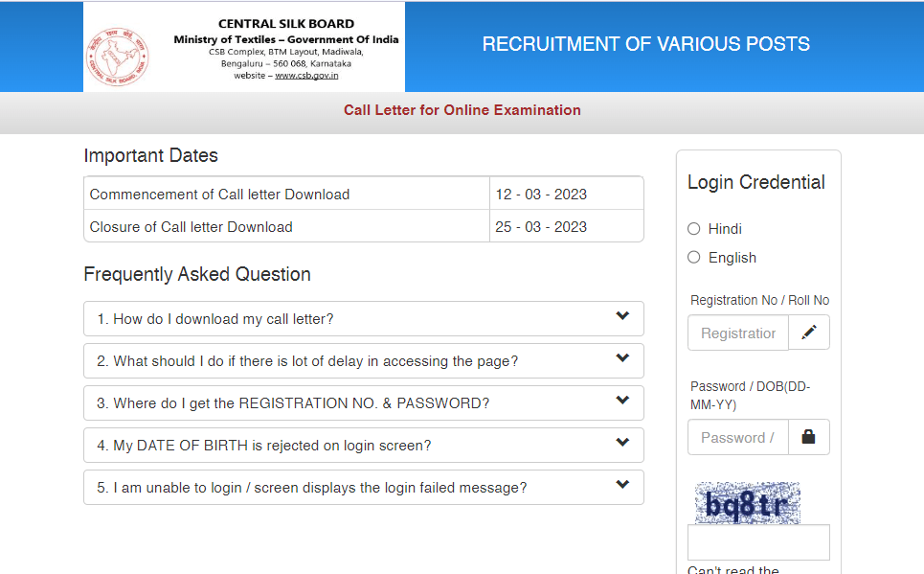Click chevron arrow on DATE OF BIRTH rejected question
The width and height of the screenshot is (924, 574).
click(x=622, y=443)
